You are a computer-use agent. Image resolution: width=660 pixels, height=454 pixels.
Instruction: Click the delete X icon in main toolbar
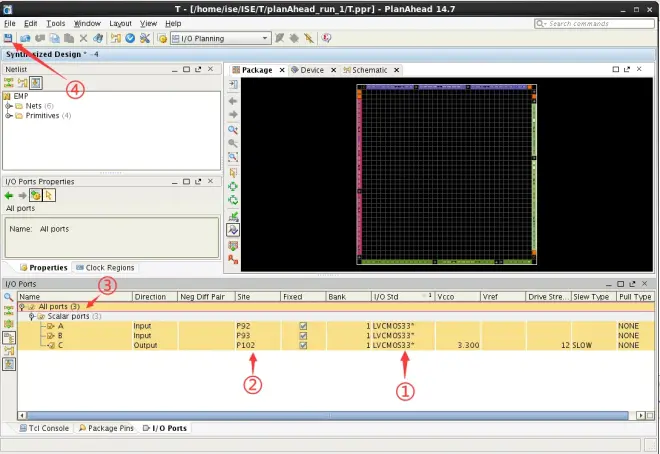pyautogui.click(x=85, y=38)
